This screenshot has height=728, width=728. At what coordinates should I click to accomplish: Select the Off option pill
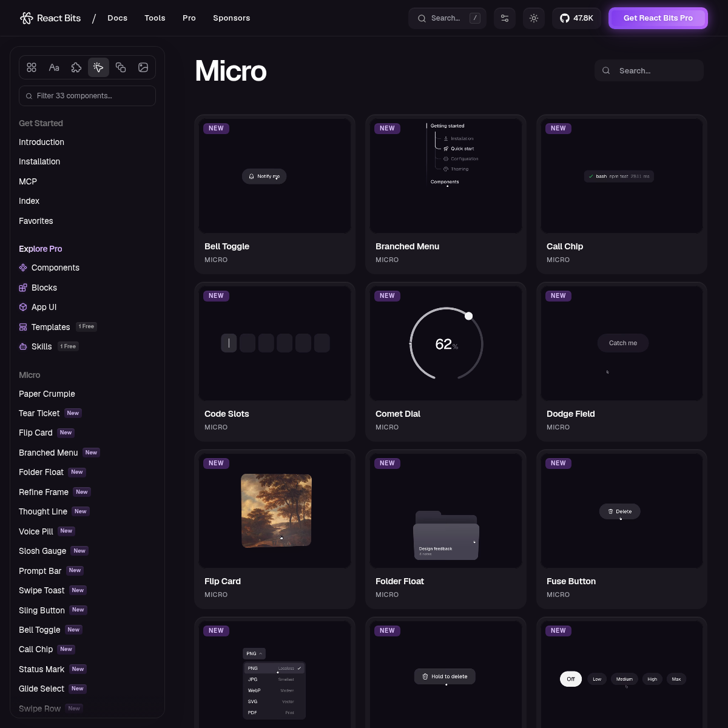571,679
